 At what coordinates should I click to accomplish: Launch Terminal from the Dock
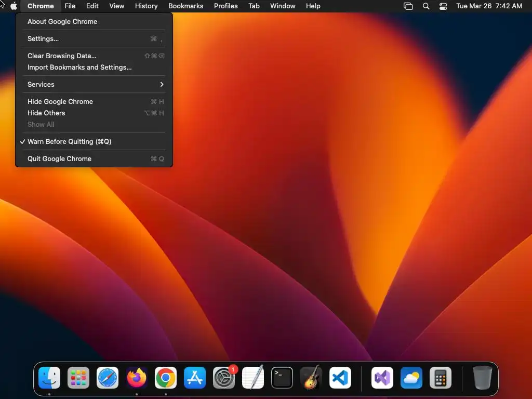[282, 378]
